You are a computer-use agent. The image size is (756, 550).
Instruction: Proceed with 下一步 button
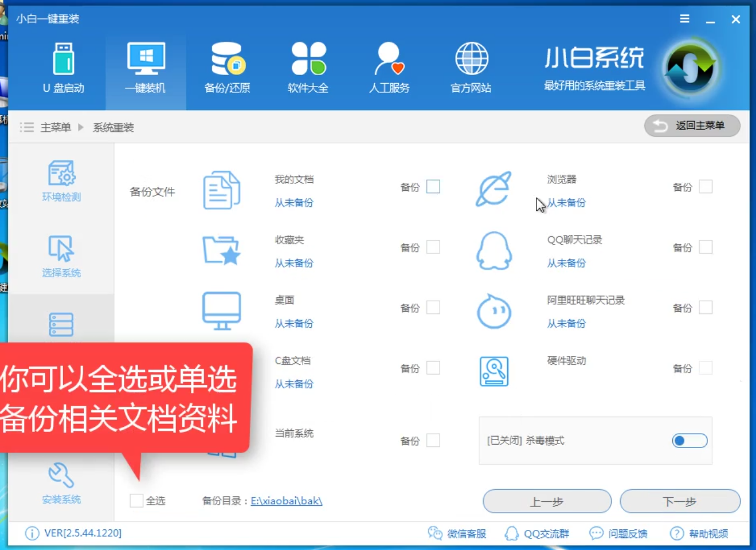[x=680, y=501]
